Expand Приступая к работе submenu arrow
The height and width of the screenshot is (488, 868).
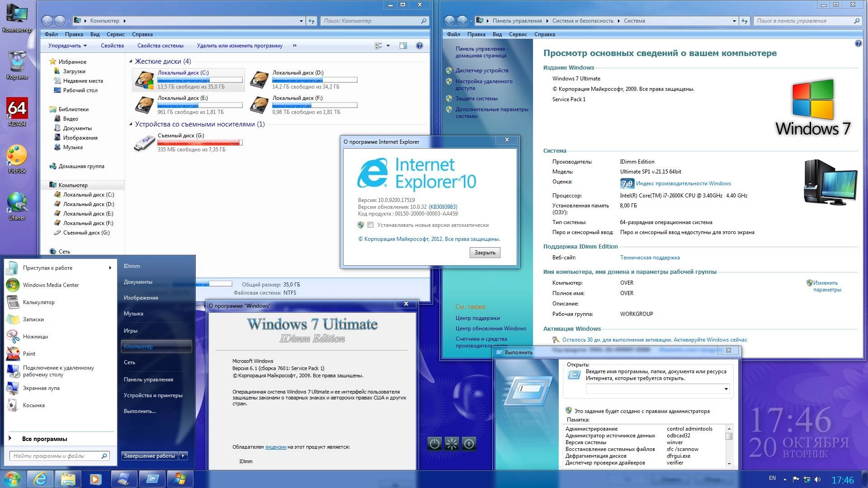click(x=110, y=268)
